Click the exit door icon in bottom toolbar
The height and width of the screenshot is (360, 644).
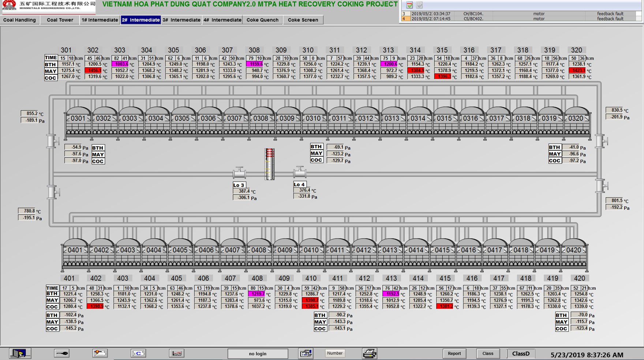point(20,353)
